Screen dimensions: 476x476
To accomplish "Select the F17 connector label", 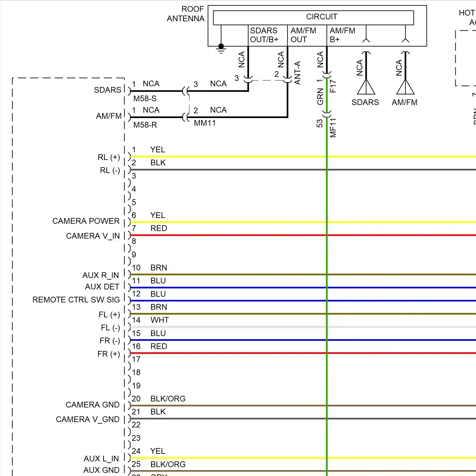I will pyautogui.click(x=333, y=86).
